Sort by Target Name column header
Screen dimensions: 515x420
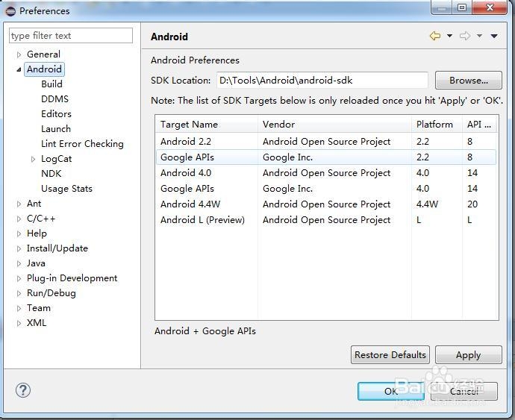point(207,125)
